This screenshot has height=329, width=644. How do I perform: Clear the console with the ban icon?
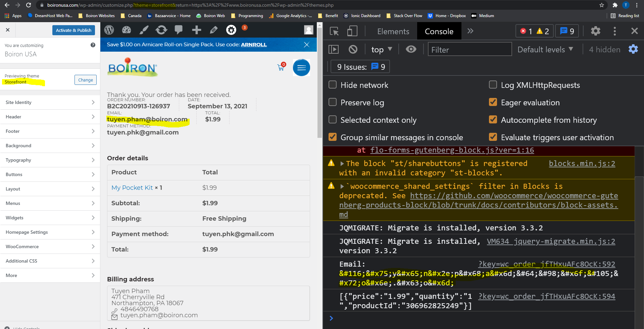[x=353, y=50]
